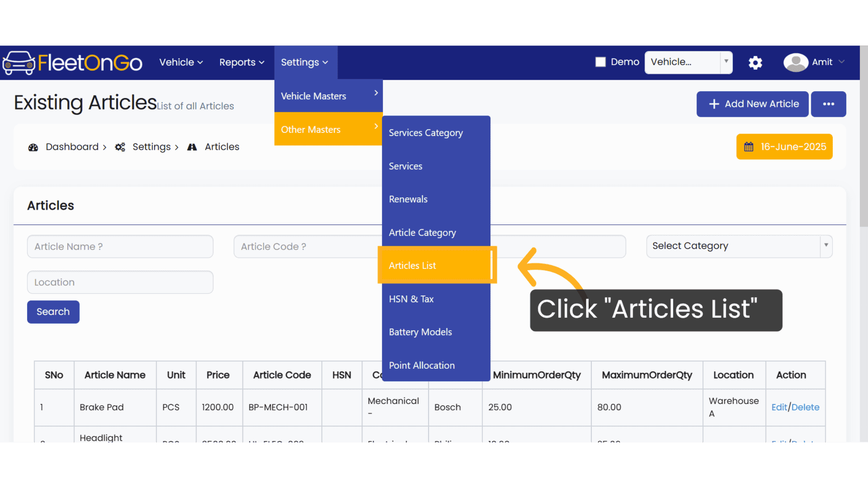Click the SNo column header
868x488 pixels.
54,375
